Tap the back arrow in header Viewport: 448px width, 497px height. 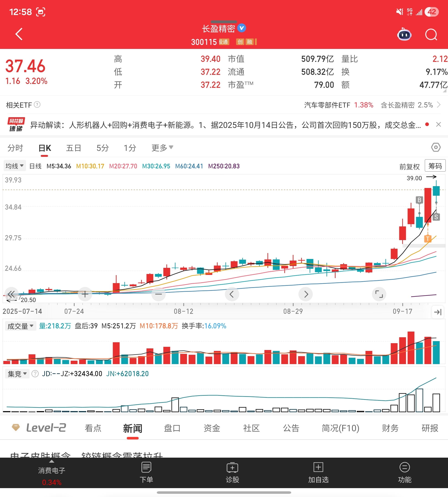(19, 34)
